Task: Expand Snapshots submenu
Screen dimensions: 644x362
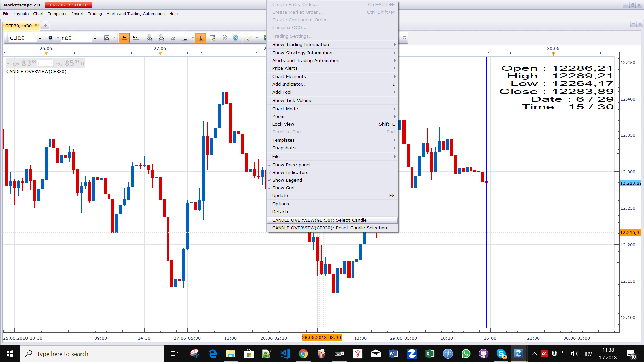Action: 332,148
